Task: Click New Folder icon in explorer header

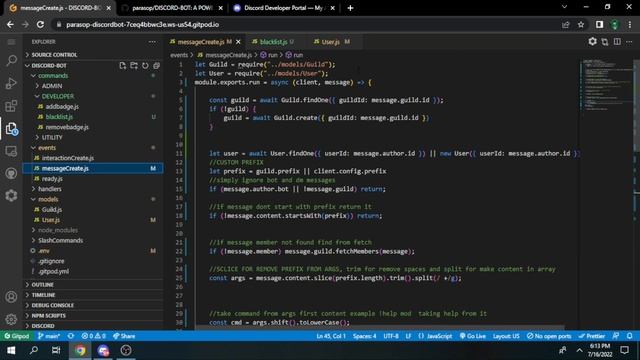Action: (134, 65)
